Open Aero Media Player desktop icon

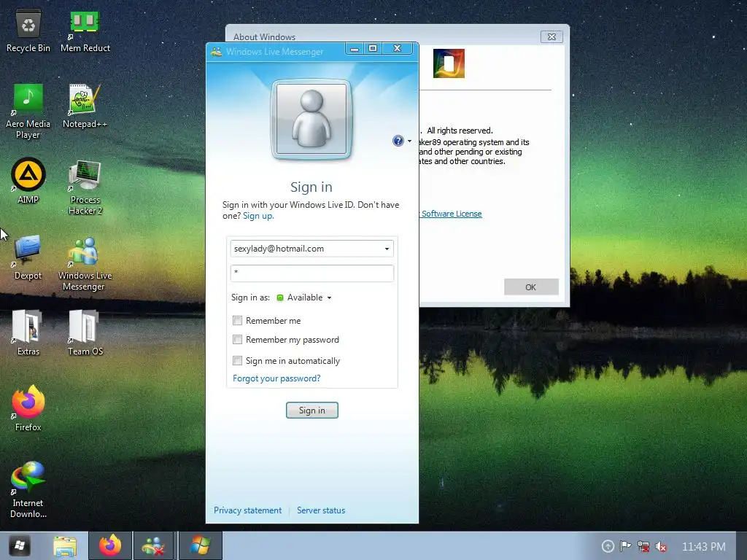(28, 111)
